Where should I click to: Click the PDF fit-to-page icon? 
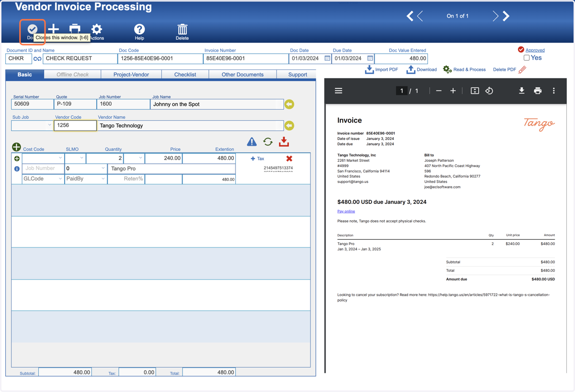(475, 90)
